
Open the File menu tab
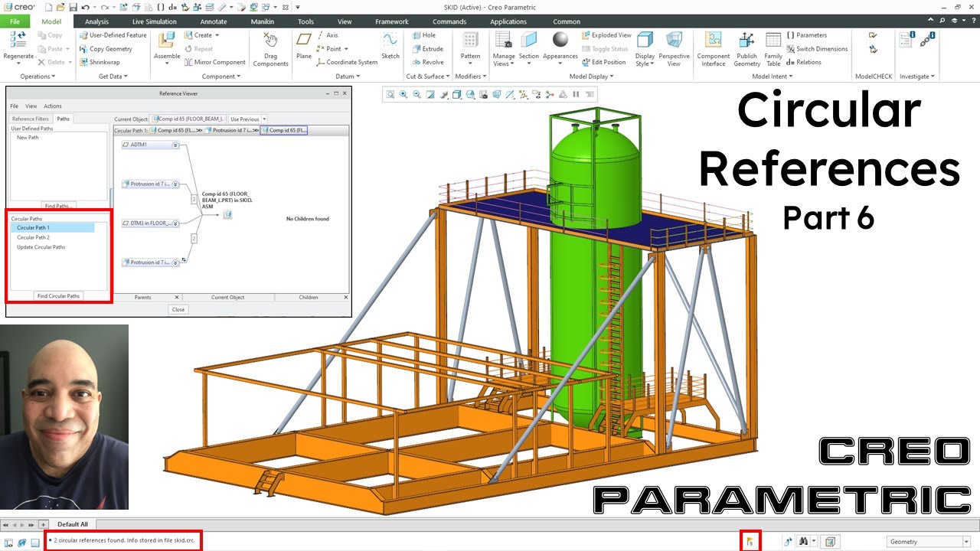click(x=15, y=21)
